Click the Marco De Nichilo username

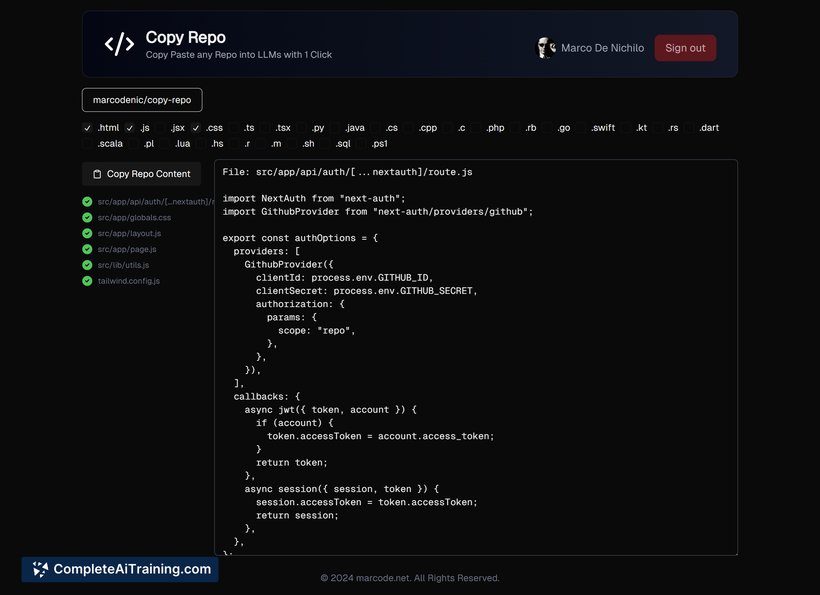[x=602, y=48]
